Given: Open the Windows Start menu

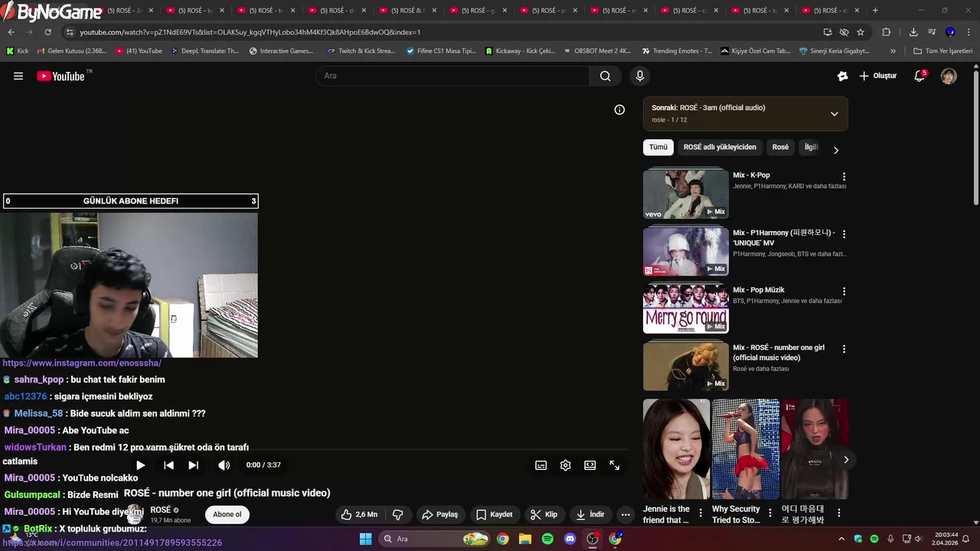Looking at the screenshot, I should tap(365, 539).
